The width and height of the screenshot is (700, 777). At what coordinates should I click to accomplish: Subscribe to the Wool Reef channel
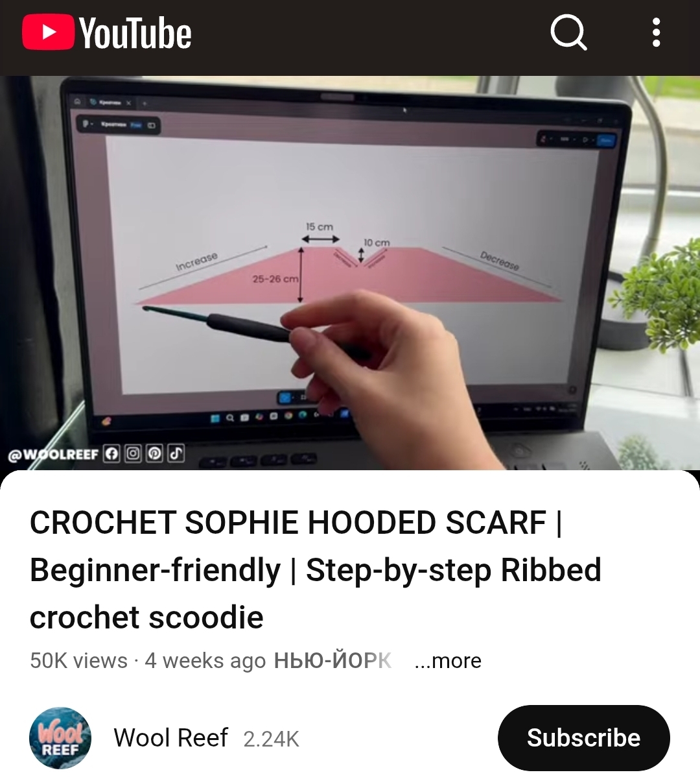point(584,738)
